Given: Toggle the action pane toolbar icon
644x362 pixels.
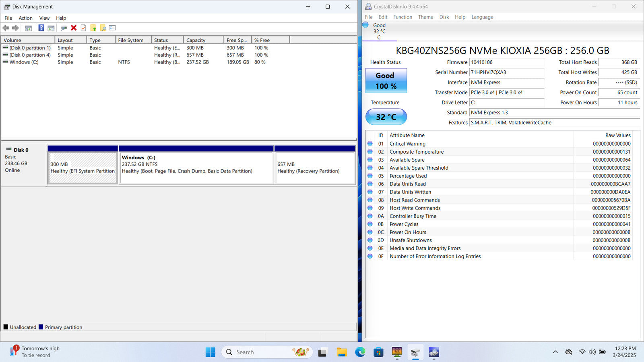Looking at the screenshot, I should 51,28.
